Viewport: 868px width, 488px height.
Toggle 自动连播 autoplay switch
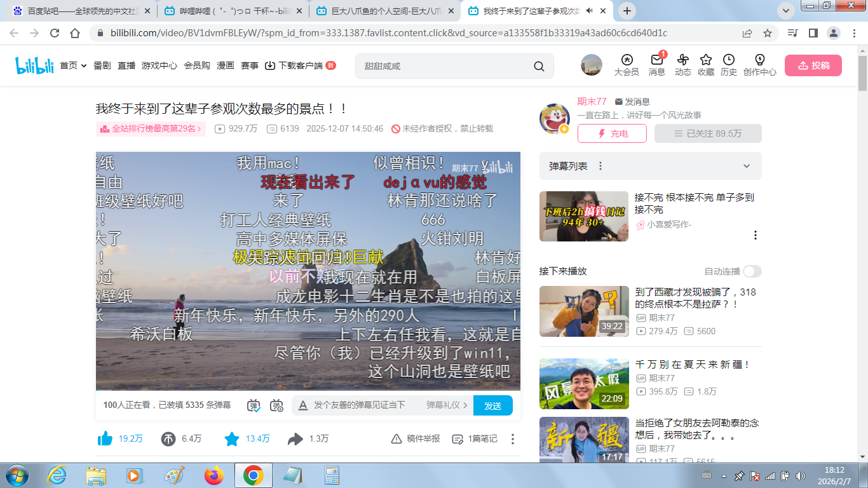click(x=752, y=271)
